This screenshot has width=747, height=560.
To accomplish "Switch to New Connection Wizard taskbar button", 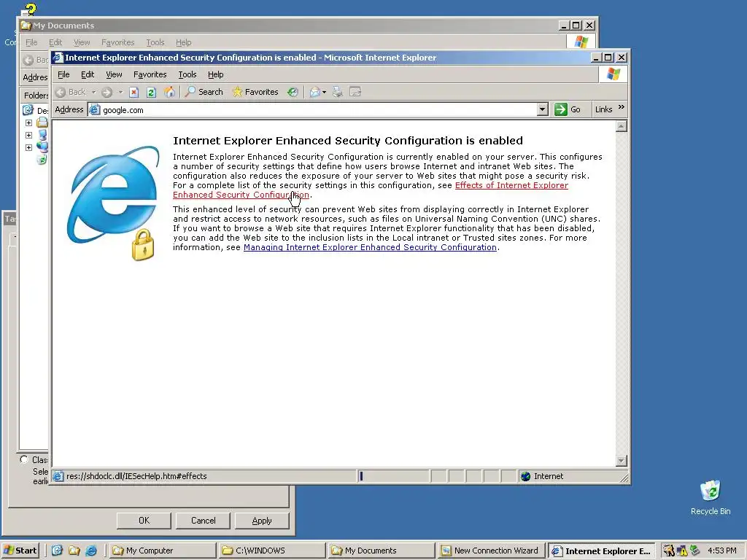I will [x=491, y=551].
